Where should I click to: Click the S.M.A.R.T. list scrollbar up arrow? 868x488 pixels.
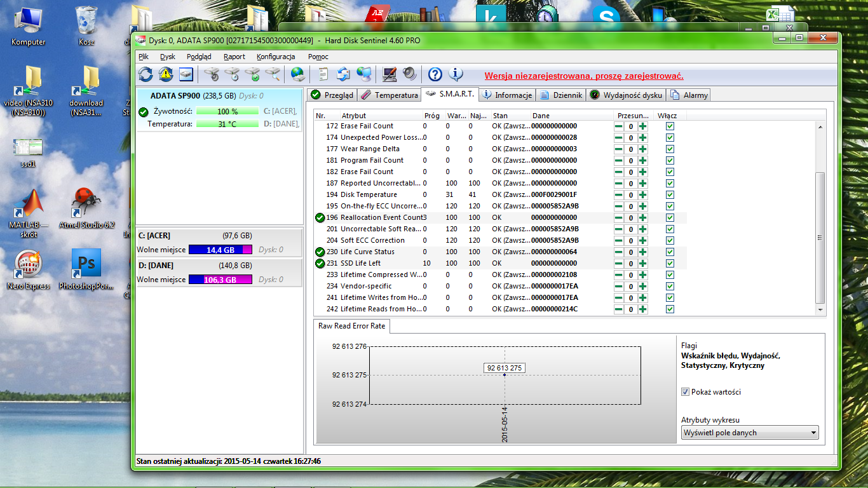820,127
